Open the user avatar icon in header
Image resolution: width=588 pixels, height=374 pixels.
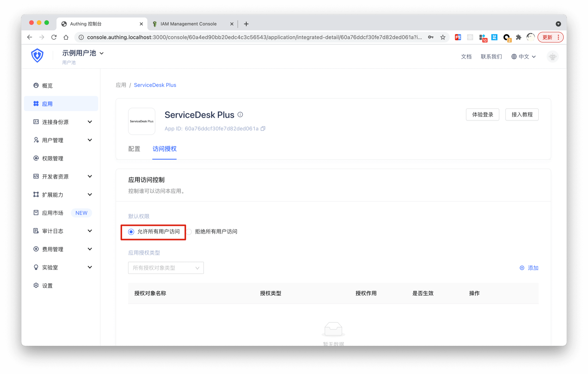(552, 57)
